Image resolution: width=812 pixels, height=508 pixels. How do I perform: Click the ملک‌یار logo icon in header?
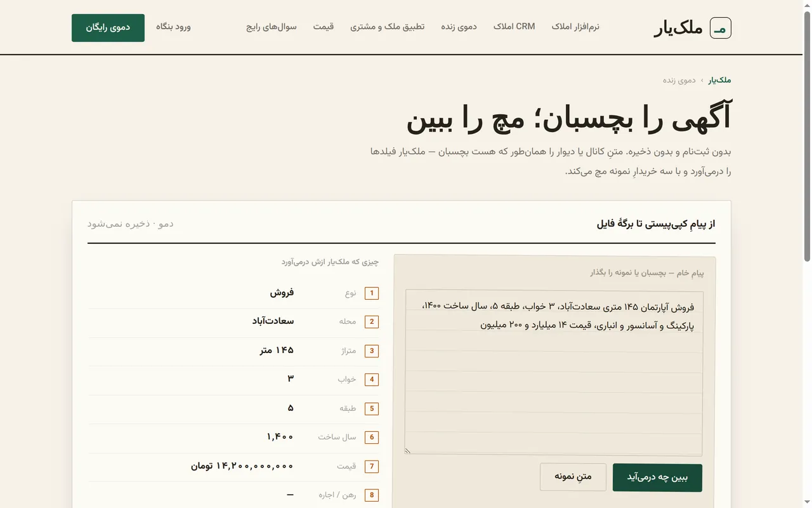720,28
